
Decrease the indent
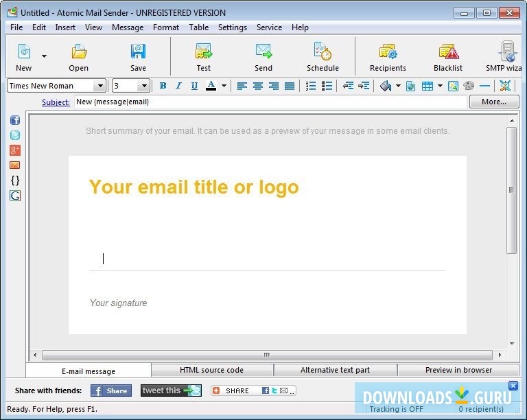(x=348, y=86)
